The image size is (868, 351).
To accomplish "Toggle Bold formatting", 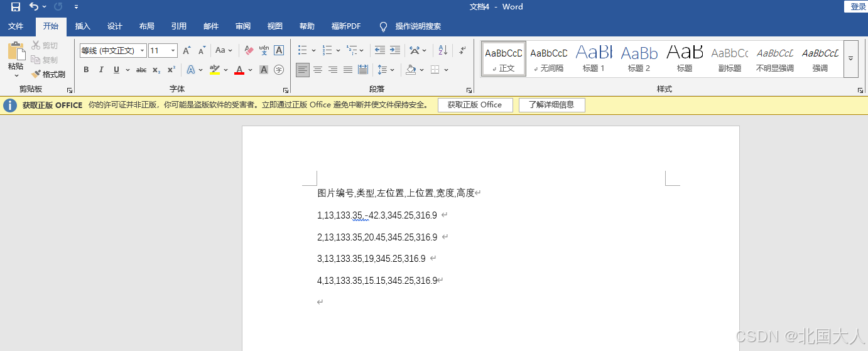I will coord(86,70).
